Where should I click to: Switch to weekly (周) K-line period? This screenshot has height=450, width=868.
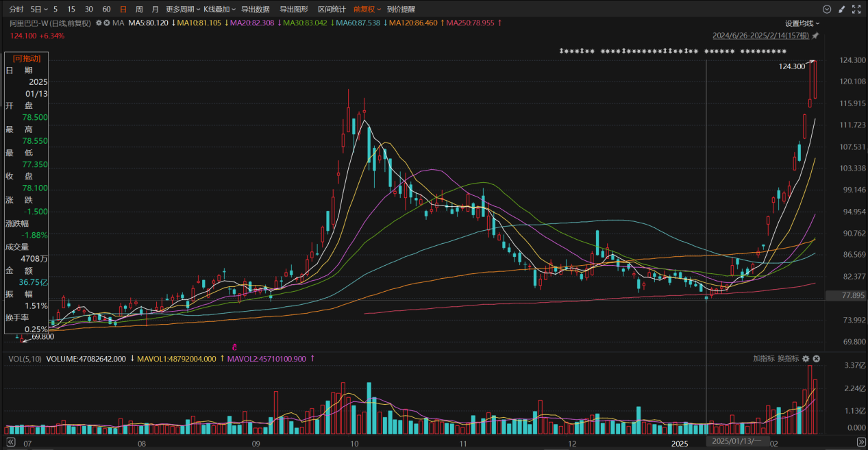139,10
